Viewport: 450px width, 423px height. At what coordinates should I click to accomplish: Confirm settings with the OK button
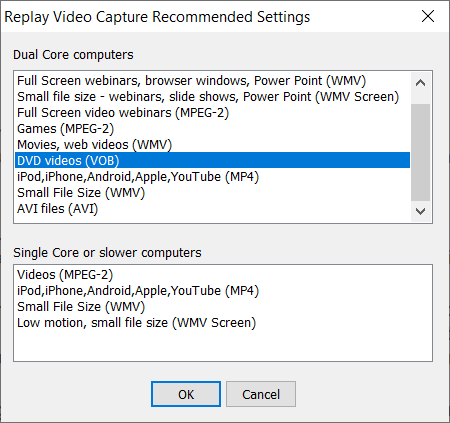(x=186, y=394)
